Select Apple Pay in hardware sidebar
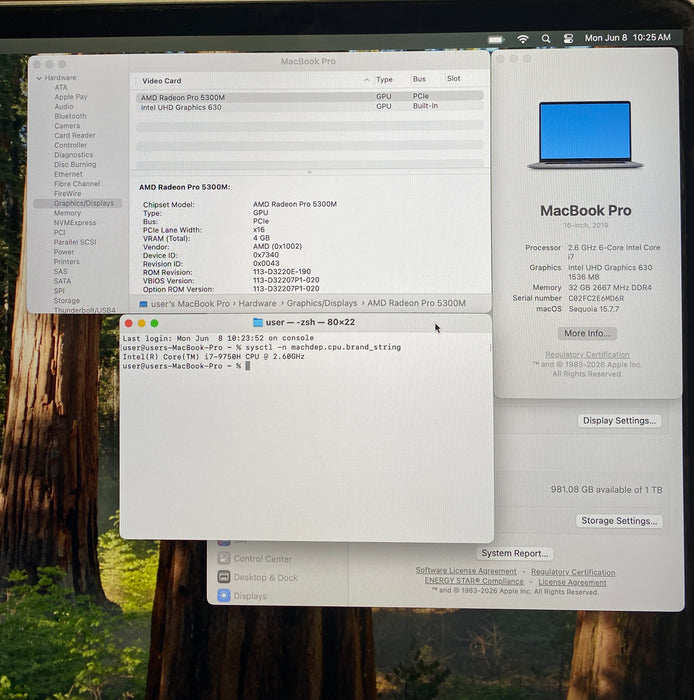 click(71, 97)
